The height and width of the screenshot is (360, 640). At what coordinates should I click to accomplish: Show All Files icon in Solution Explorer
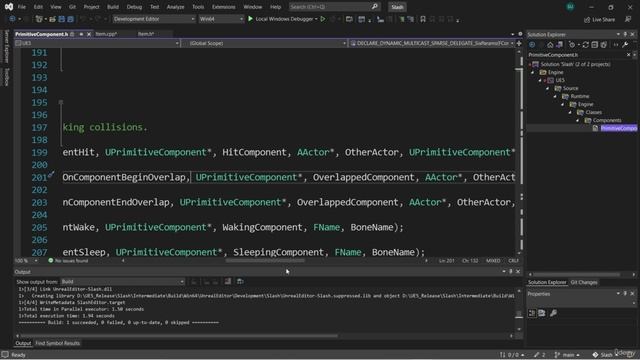(604, 44)
